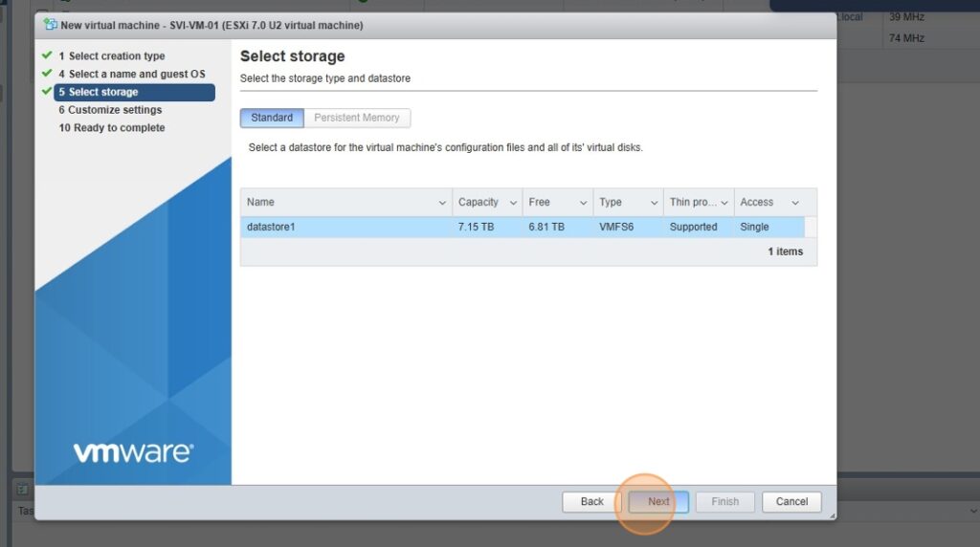Click the 7.15 TB capacity cell
980x547 pixels.
(x=476, y=227)
